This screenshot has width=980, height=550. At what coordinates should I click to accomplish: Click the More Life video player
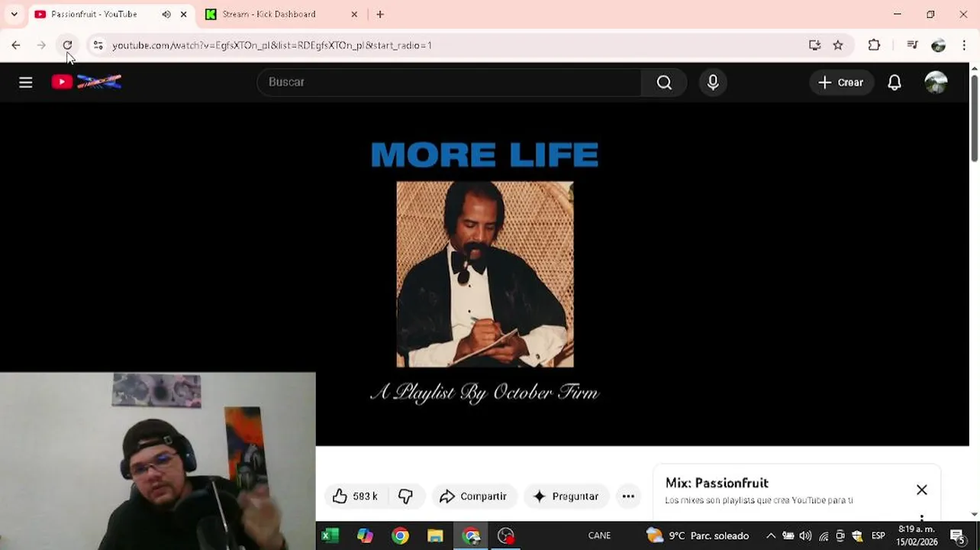tap(485, 273)
